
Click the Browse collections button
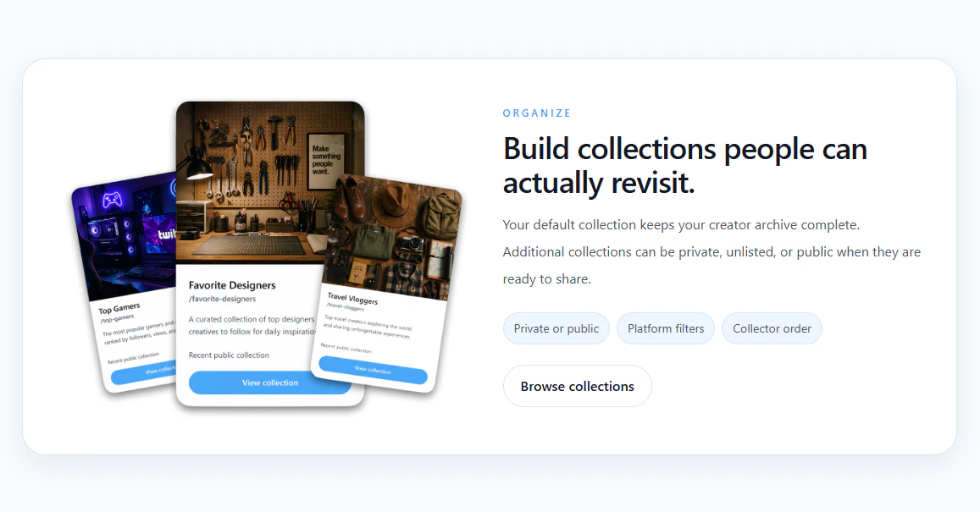coord(577,386)
